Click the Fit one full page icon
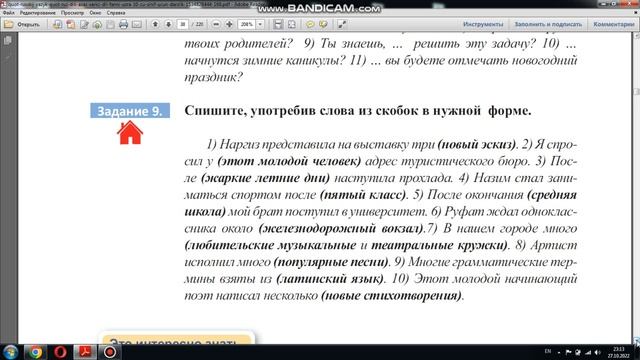The image size is (640, 360). [291, 24]
